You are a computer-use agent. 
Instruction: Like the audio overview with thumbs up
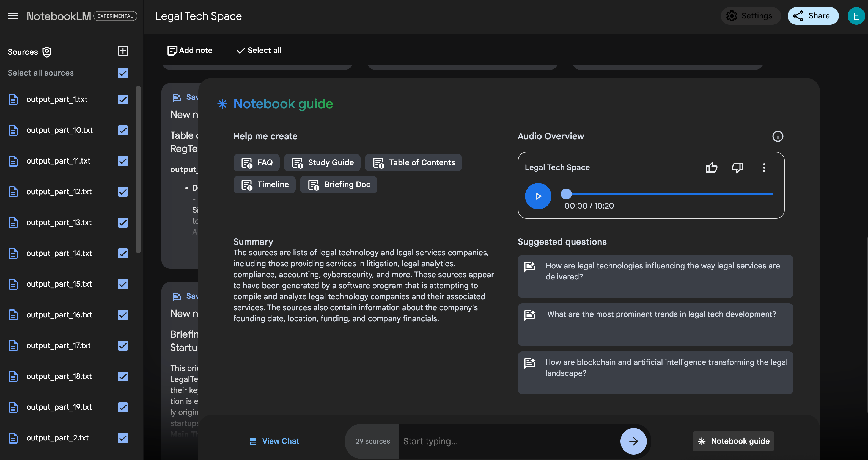(x=711, y=167)
